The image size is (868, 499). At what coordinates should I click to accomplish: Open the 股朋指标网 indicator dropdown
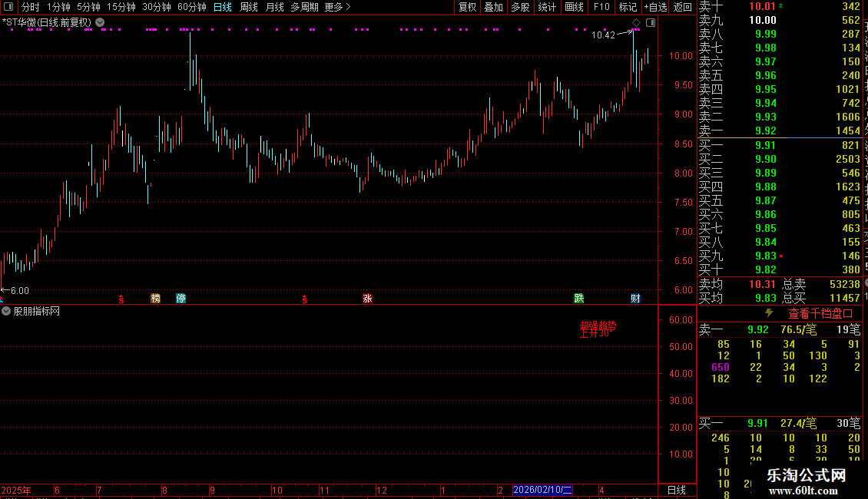6,312
